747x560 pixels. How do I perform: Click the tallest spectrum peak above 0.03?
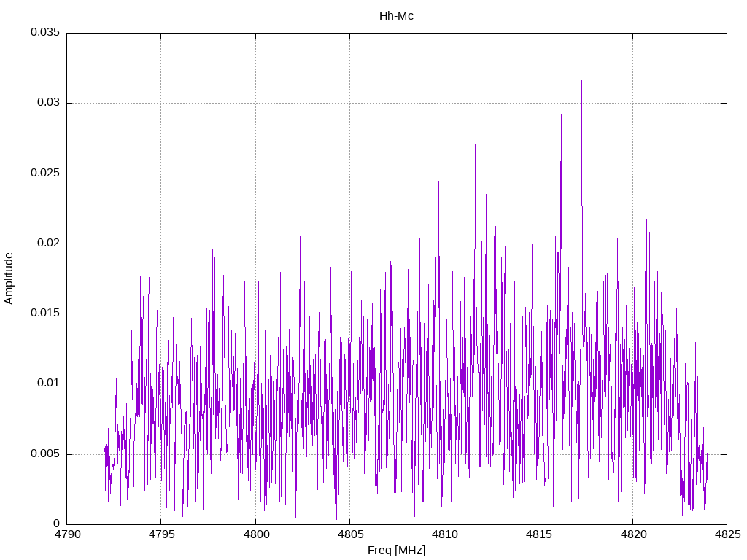[581, 82]
